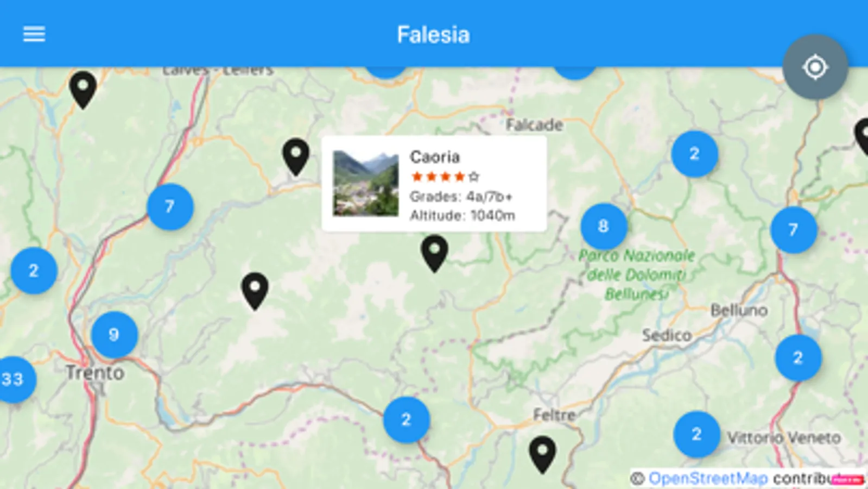Open the 2 cluster near Vittorio Veneto
868x489 pixels.
696,434
